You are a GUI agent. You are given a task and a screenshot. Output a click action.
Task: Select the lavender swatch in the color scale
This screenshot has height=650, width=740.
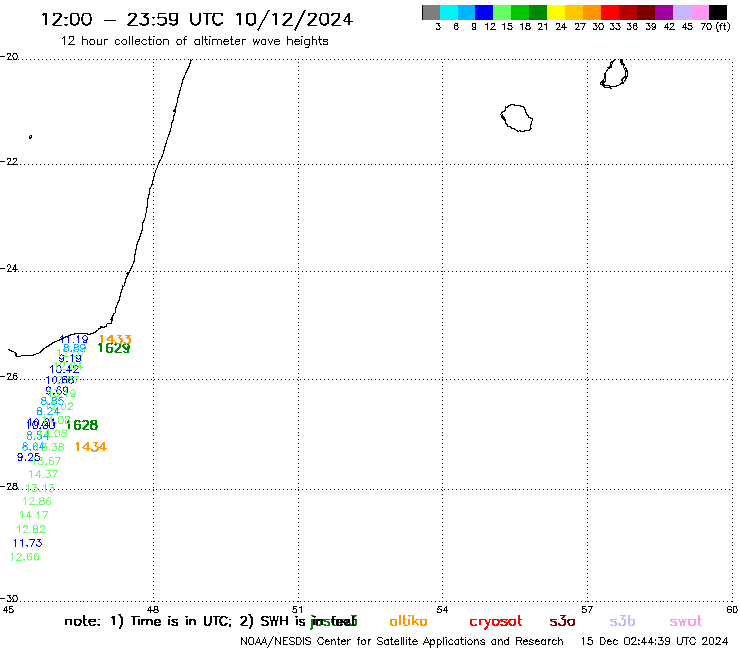tap(682, 12)
